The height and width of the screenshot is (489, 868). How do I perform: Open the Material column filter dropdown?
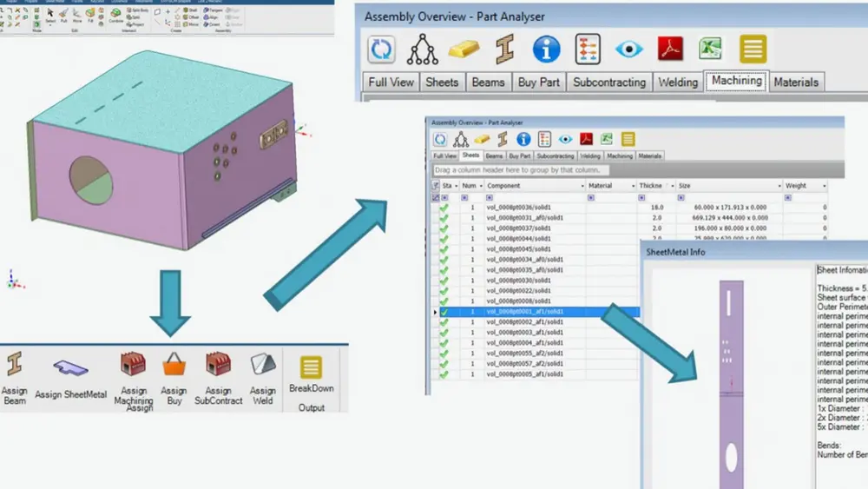coord(632,186)
